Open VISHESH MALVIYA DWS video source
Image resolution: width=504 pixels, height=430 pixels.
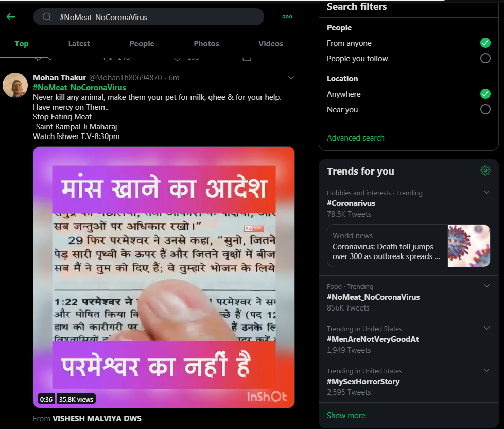pyautogui.click(x=97, y=419)
